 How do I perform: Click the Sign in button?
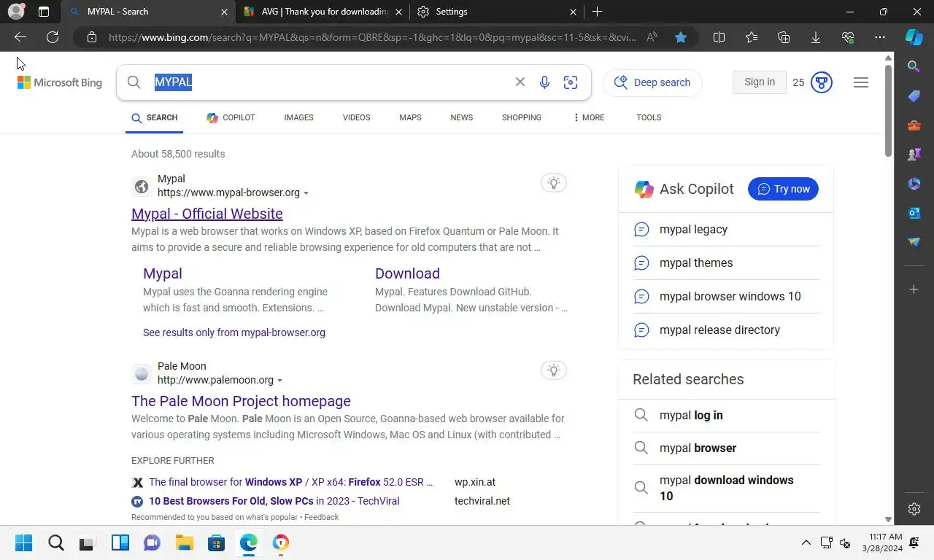tap(759, 82)
